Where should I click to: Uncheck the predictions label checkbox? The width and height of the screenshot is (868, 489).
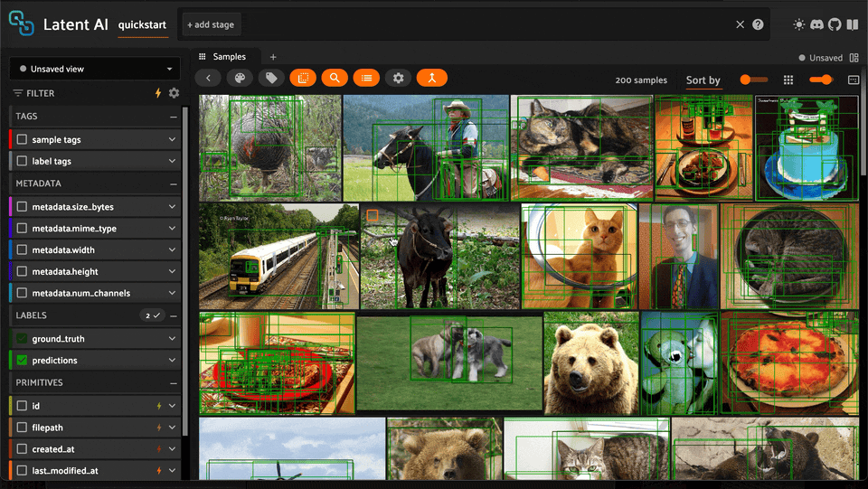click(x=23, y=361)
